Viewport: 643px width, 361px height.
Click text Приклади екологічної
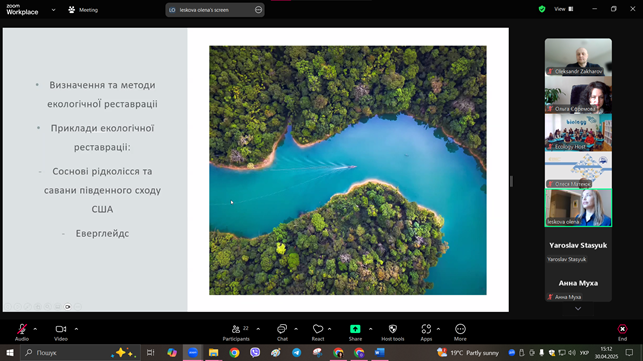(x=103, y=128)
